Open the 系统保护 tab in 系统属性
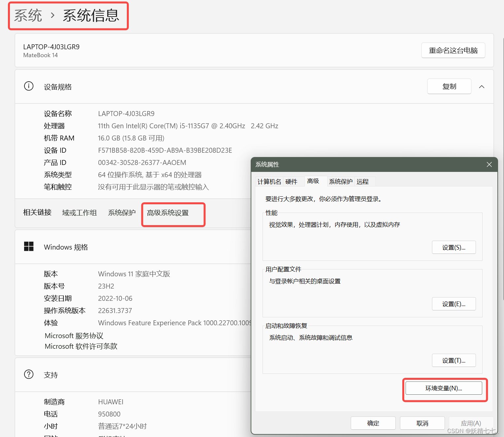 pos(341,181)
